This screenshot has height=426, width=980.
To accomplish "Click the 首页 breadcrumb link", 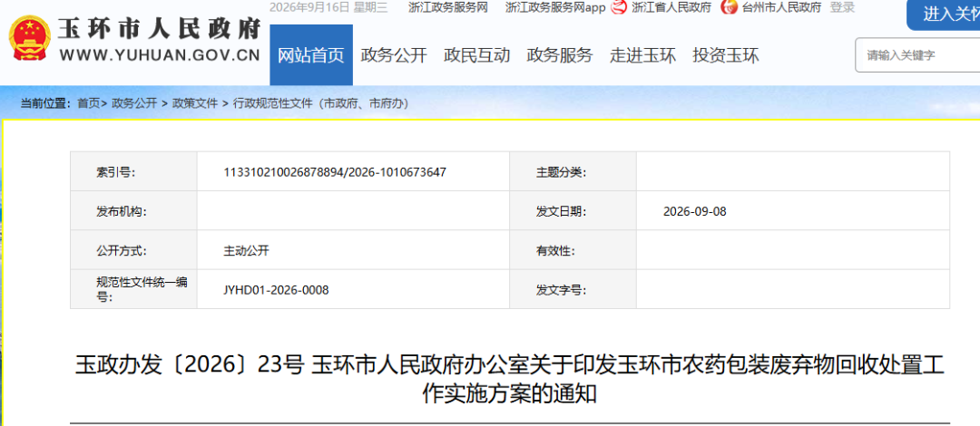I will [88, 103].
